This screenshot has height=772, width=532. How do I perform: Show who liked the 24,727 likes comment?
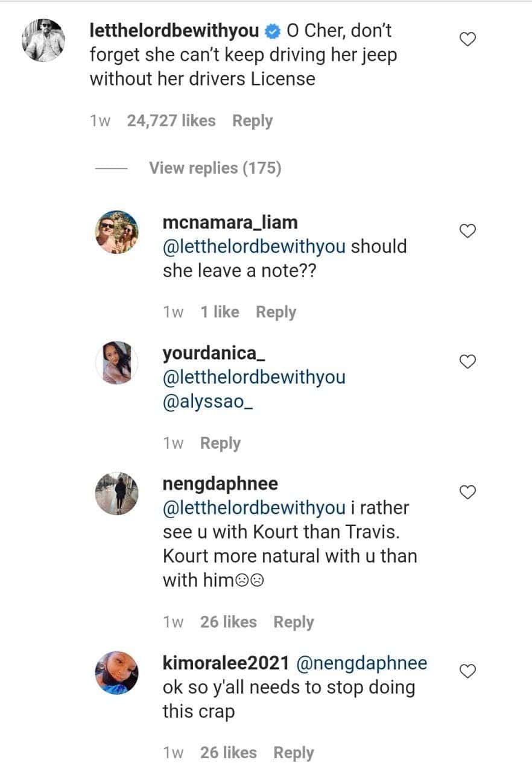click(171, 121)
